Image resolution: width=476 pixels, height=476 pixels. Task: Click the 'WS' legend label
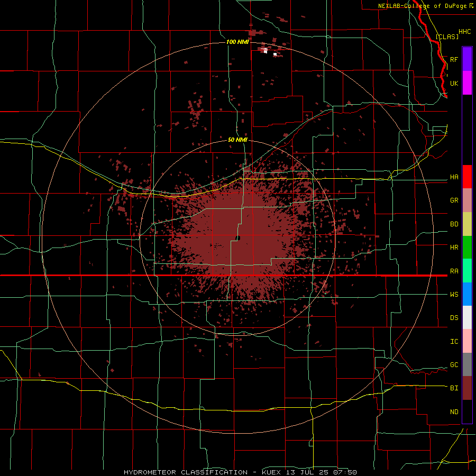[x=454, y=295]
